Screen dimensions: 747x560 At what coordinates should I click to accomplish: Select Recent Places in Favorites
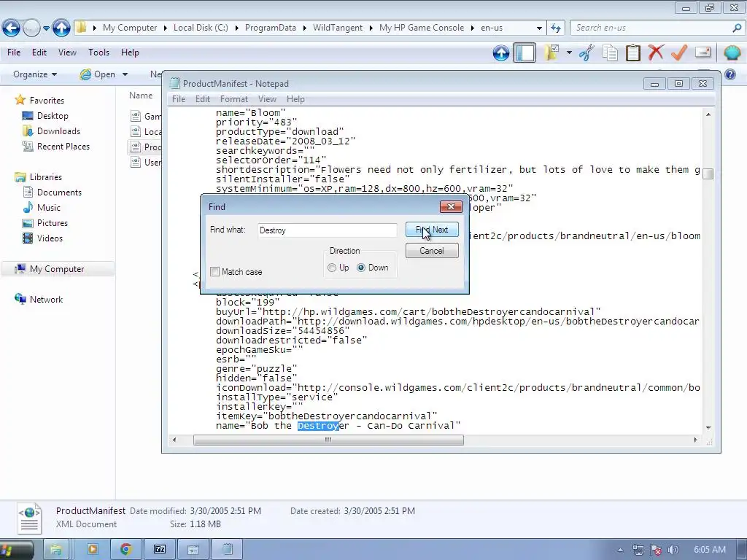[x=63, y=146]
